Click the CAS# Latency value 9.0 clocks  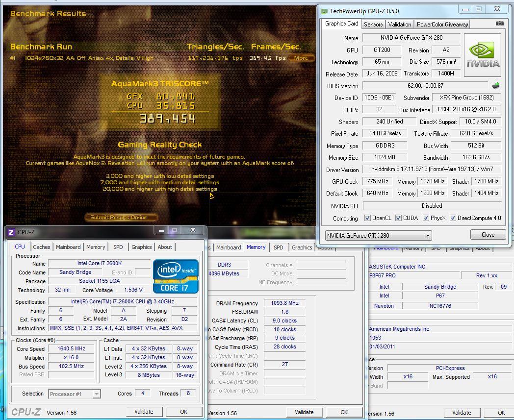point(284,321)
